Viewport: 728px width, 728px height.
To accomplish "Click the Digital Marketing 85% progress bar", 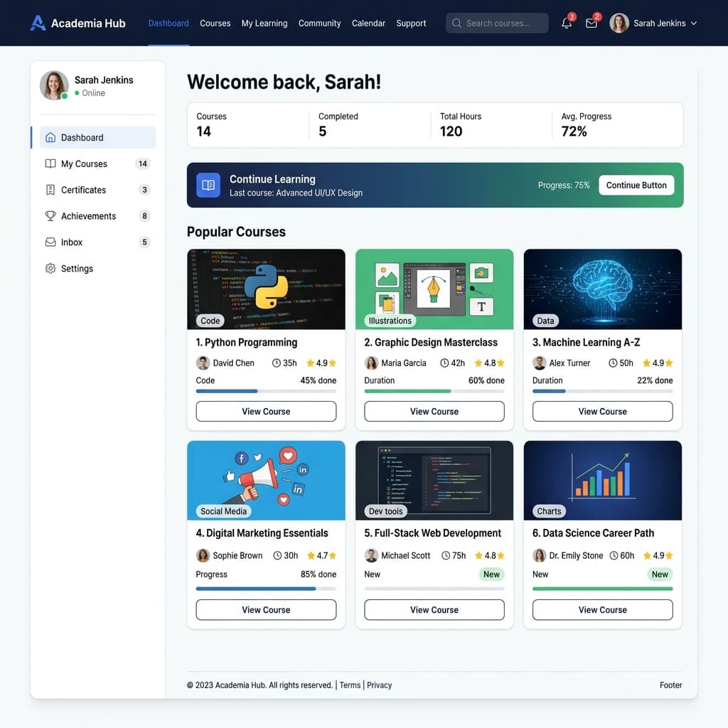I will click(x=266, y=589).
